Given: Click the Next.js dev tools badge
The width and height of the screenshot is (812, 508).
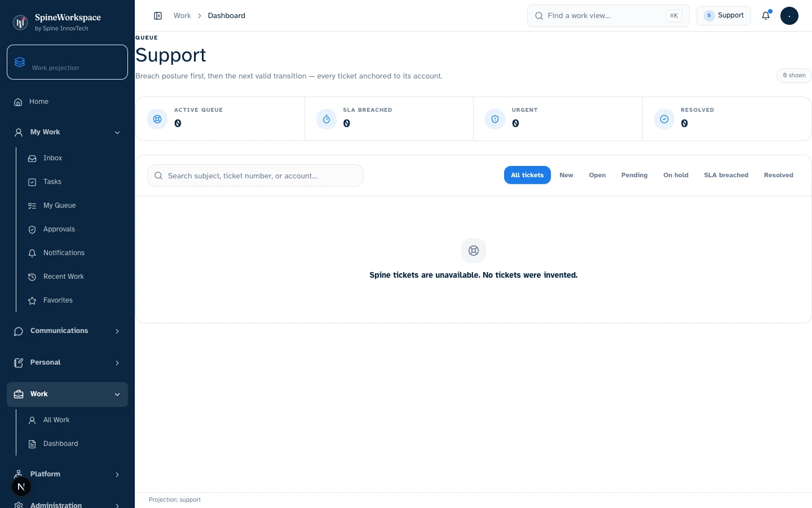Looking at the screenshot, I should point(21,487).
